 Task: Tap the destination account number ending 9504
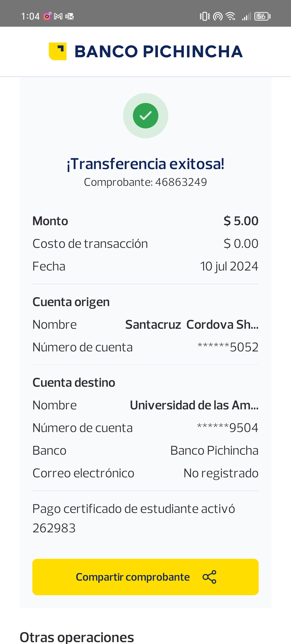coord(228,428)
